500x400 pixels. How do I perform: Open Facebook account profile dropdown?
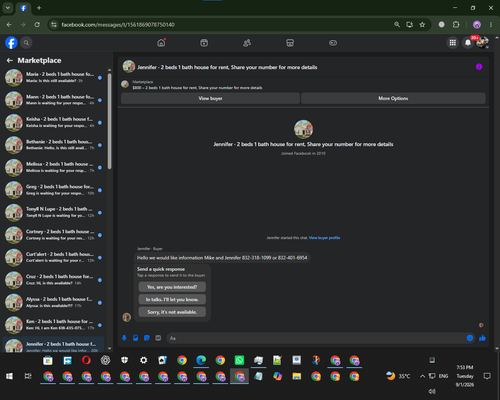[x=483, y=43]
